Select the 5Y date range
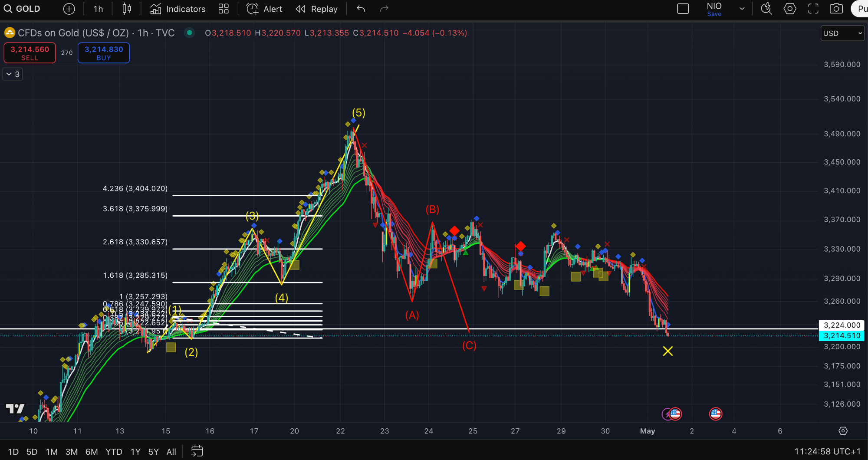Viewport: 868px width, 460px height. [x=153, y=452]
